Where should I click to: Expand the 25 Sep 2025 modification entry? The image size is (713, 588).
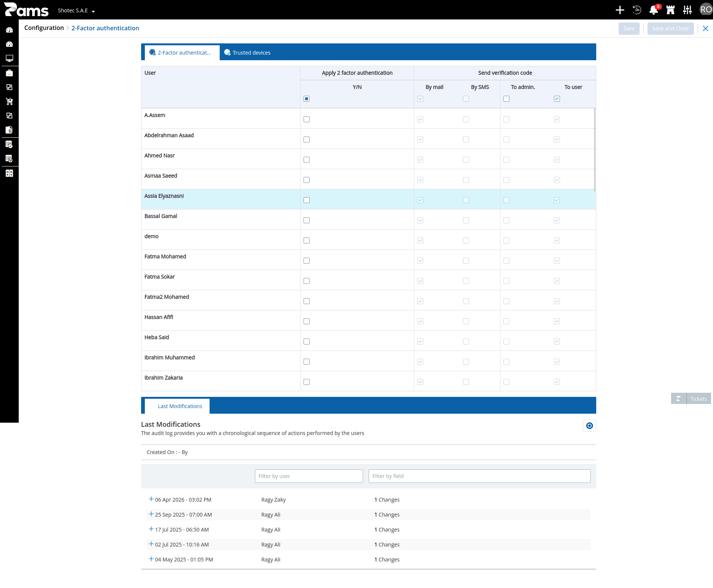[x=151, y=514]
